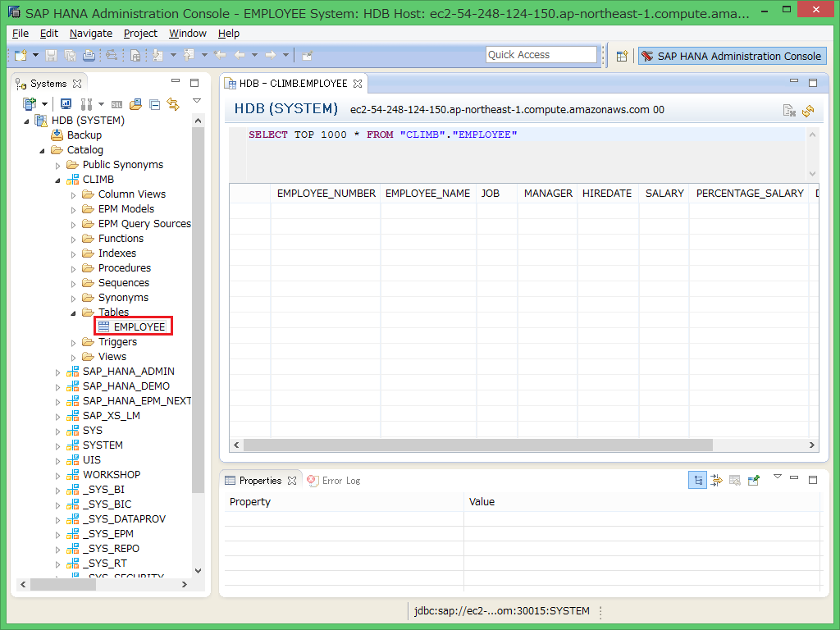Open the Administration monitor icon in Systems view
Screen dimensions: 840x630
point(66,103)
